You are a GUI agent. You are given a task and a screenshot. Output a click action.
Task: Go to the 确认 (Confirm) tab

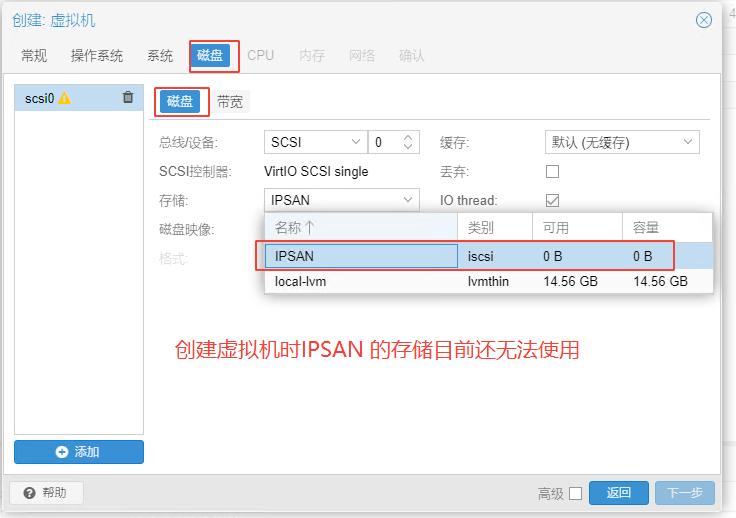point(412,56)
